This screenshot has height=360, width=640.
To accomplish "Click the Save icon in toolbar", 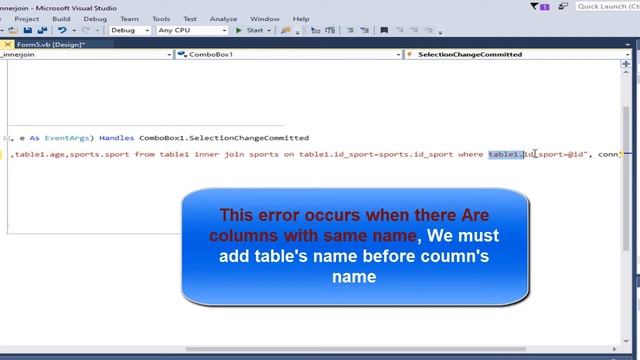I will pyautogui.click(x=27, y=30).
